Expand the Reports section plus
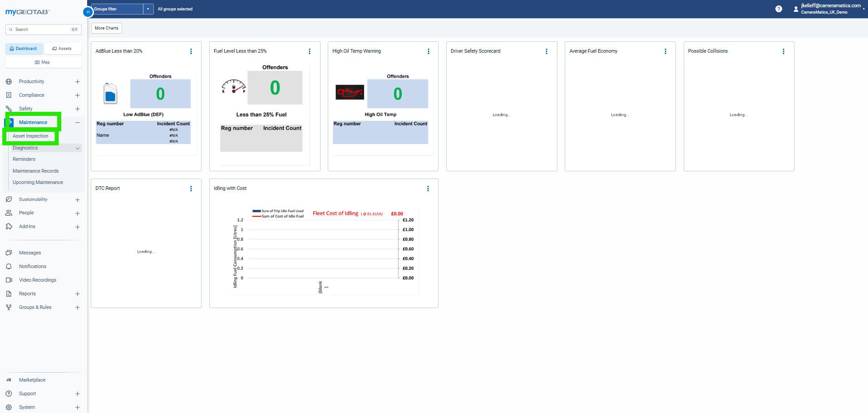Viewport: 868px width, 413px height. [78, 294]
